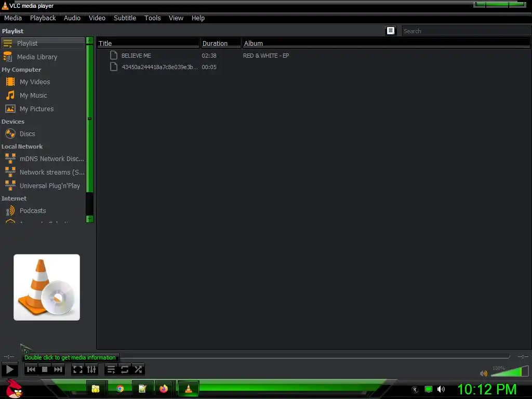The width and height of the screenshot is (532, 399).
Task: Click the green monitor tray icon
Action: point(429,389)
